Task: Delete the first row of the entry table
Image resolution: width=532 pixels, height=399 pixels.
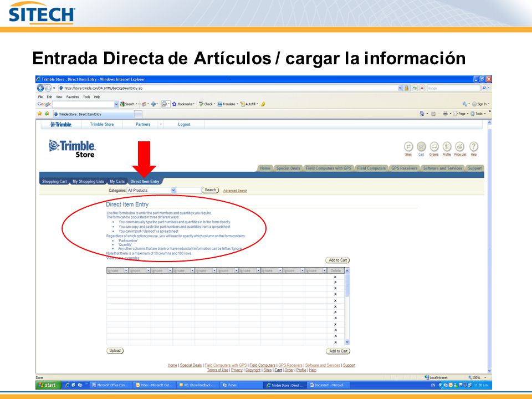Action: pos(335,277)
